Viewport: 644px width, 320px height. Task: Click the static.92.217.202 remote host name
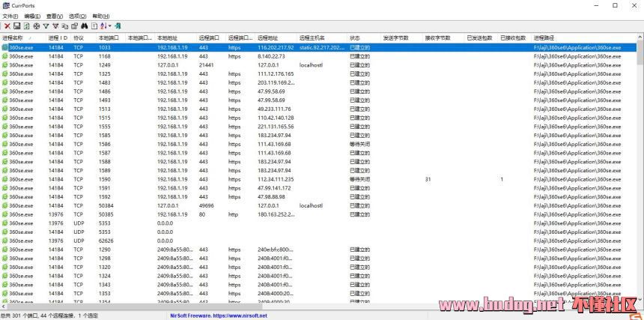coord(322,48)
